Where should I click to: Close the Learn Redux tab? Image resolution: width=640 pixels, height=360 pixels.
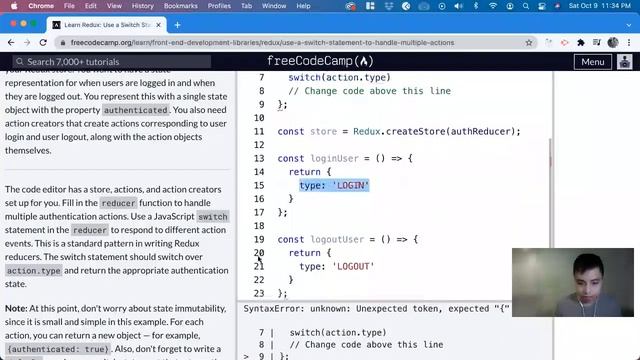click(158, 25)
